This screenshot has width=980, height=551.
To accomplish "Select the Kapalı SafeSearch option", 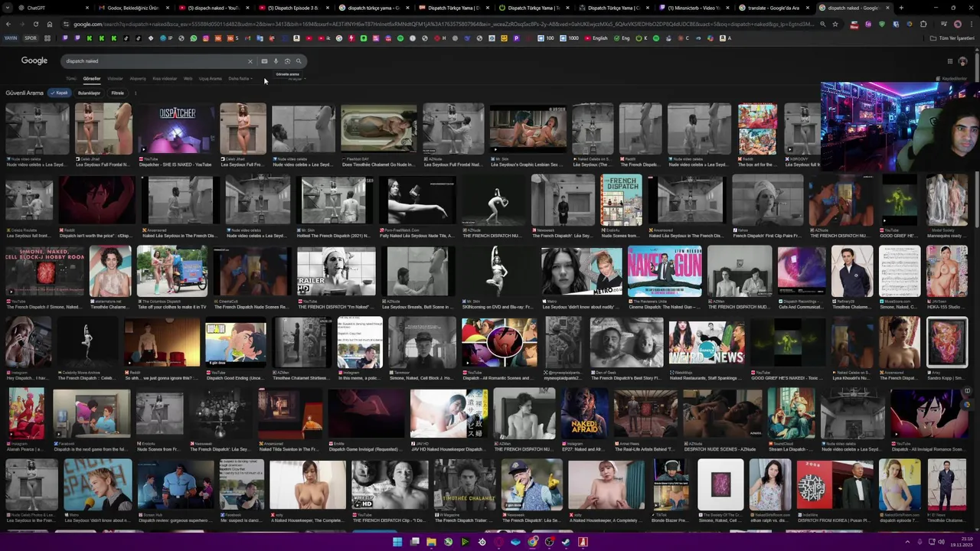I will 59,93.
